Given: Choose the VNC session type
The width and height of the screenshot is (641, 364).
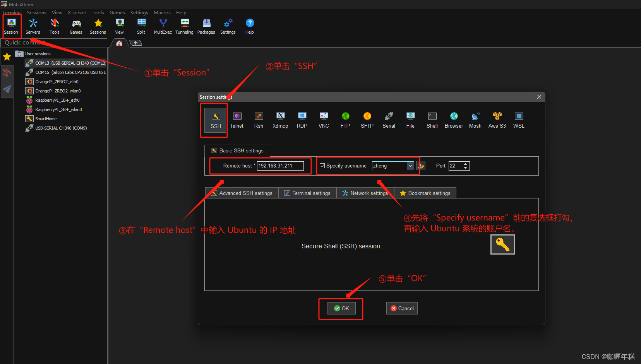Looking at the screenshot, I should 323,120.
